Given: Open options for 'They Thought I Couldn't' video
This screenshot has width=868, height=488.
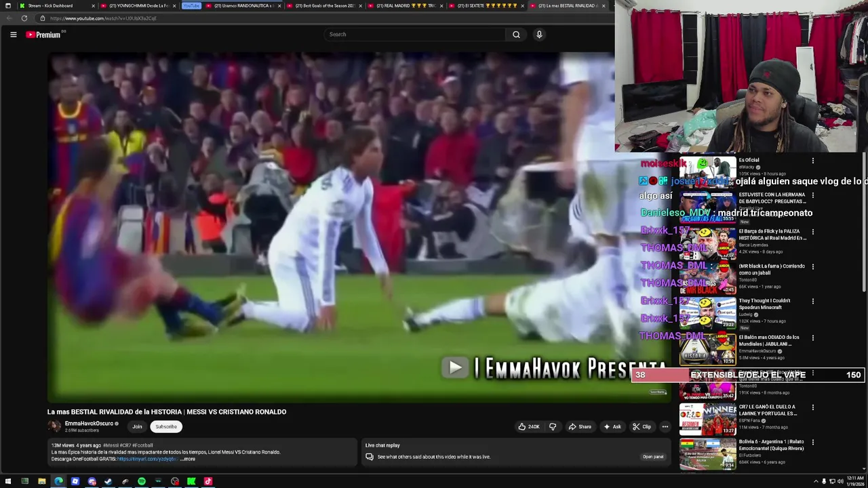Looking at the screenshot, I should pyautogui.click(x=813, y=301).
